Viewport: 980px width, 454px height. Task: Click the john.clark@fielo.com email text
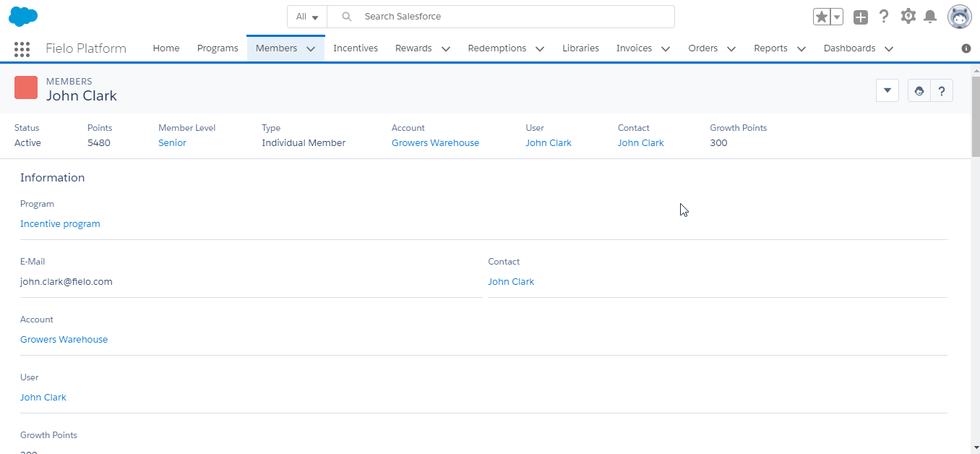tap(66, 282)
